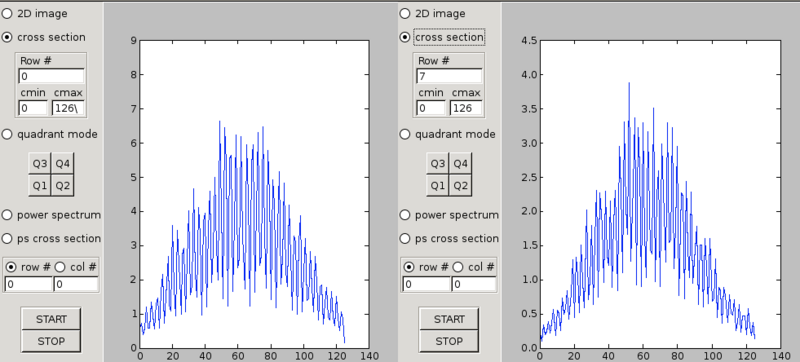Viewport: 800px width, 362px height.
Task: Select quadrant mode radio in left panel
Action: point(7,134)
